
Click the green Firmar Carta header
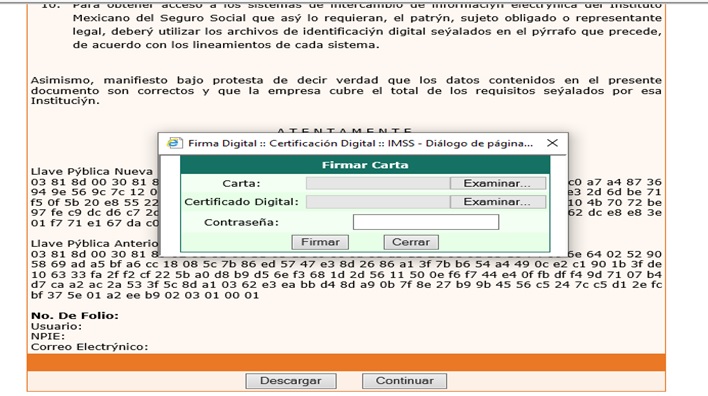(365, 165)
